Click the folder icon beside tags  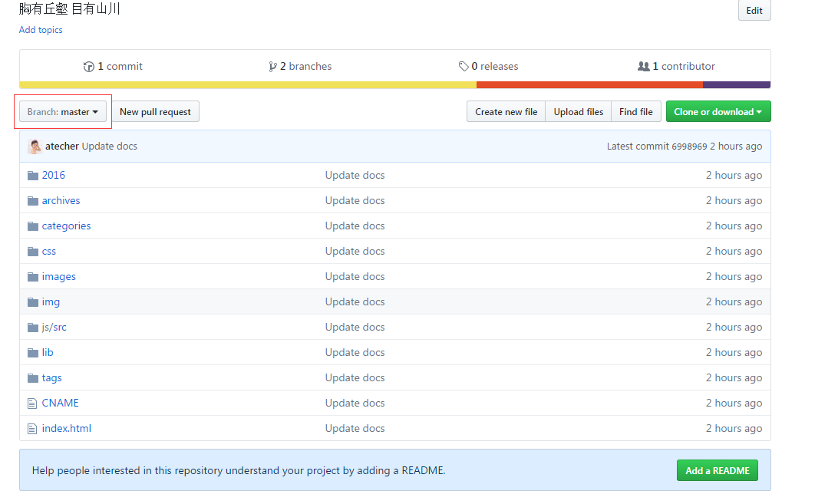pyautogui.click(x=33, y=378)
